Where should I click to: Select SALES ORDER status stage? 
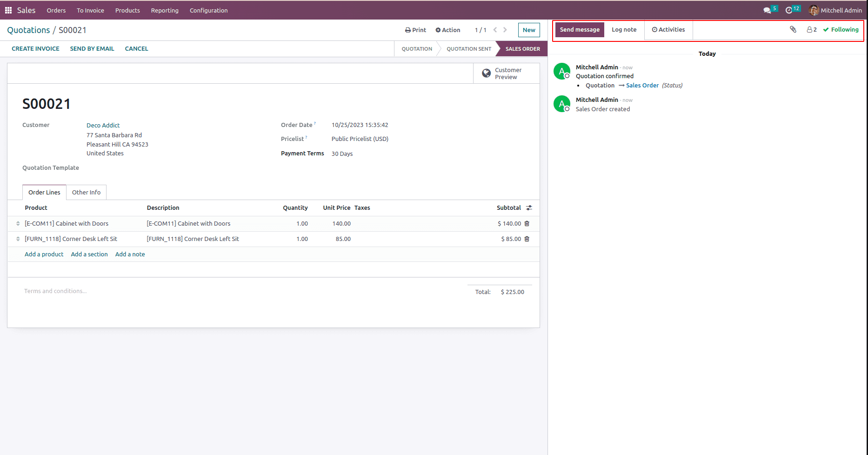522,49
